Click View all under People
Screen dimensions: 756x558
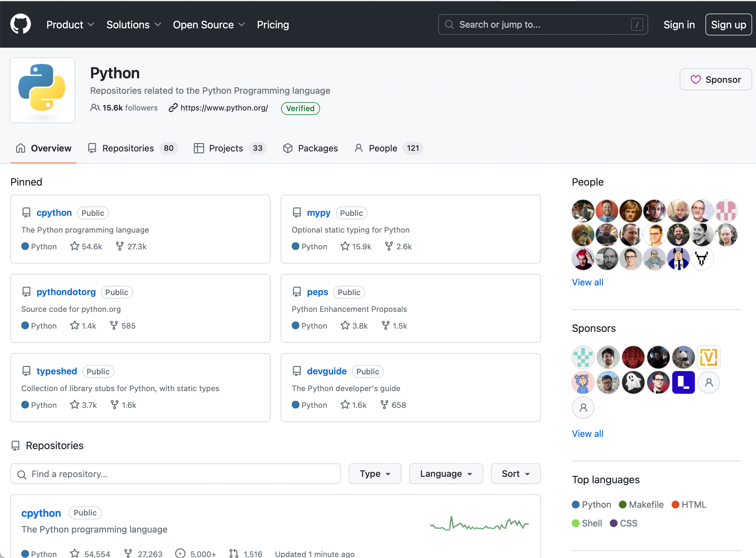click(x=587, y=282)
